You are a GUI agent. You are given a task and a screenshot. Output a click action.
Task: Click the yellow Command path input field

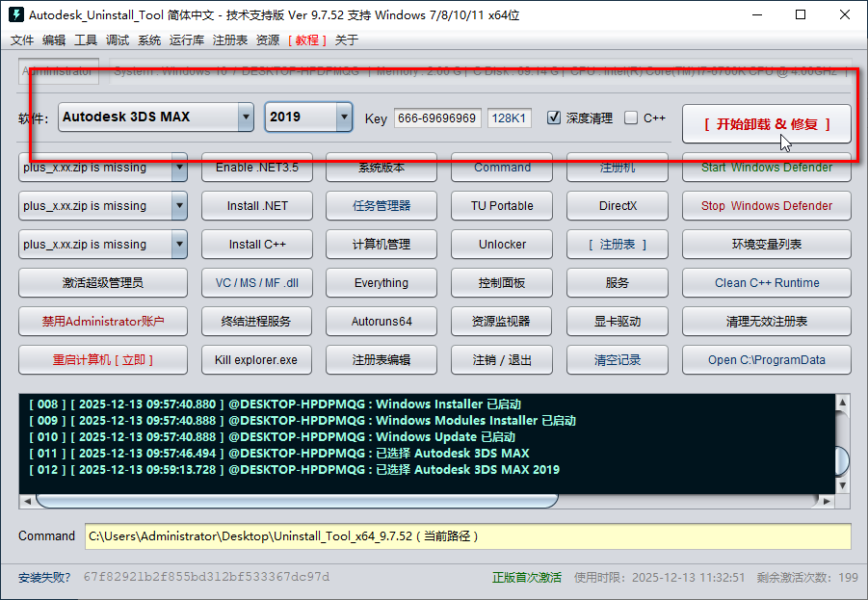(468, 536)
